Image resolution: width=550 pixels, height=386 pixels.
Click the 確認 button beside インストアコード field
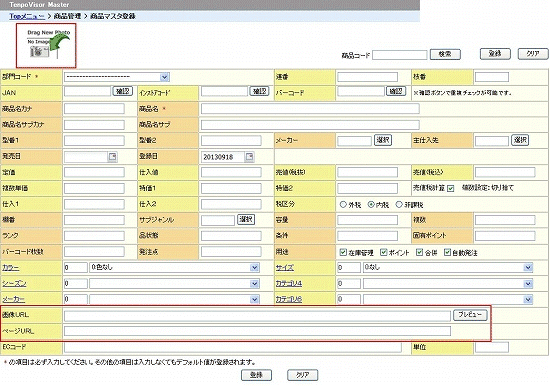(260, 91)
